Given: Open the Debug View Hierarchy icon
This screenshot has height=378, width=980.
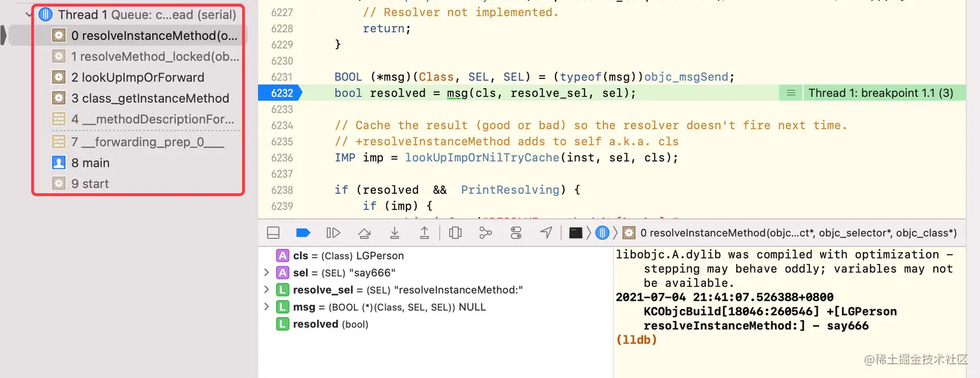Looking at the screenshot, I should 455,233.
